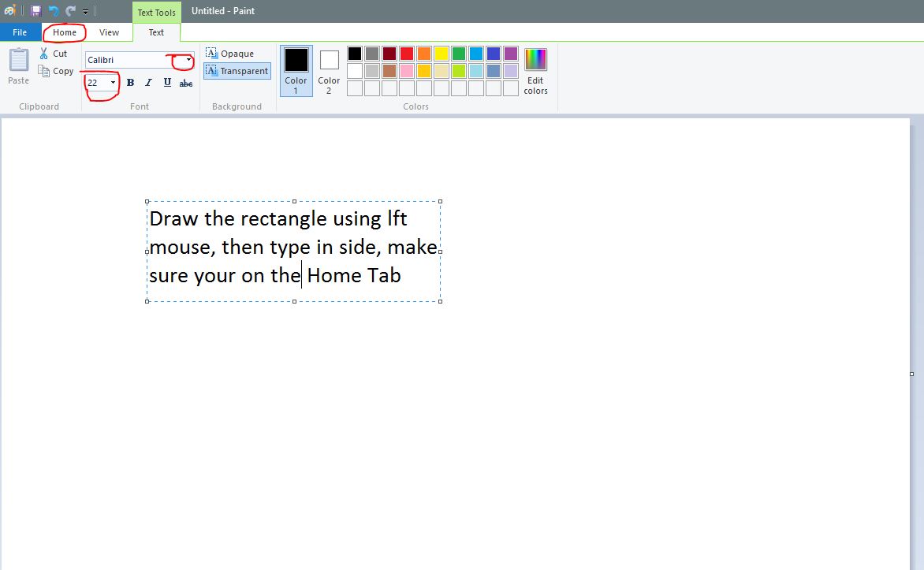Pick the lavender color swatch
924x570 pixels.
click(511, 71)
